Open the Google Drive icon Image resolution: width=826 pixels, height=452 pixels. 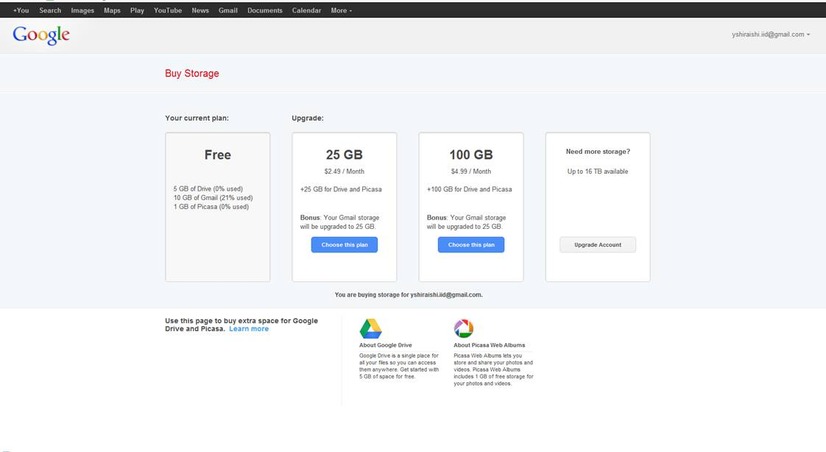pos(370,329)
